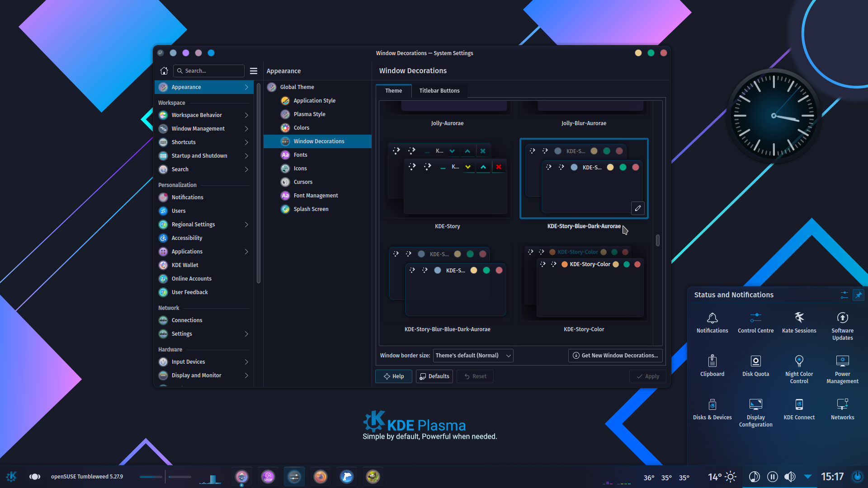Expand Display and Monitor in the sidebar

(246, 375)
